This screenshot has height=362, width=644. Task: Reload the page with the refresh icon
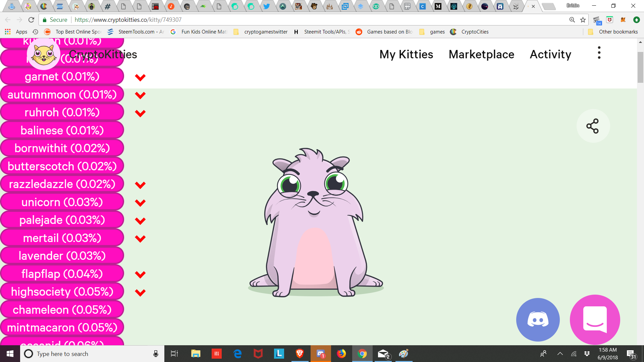[x=31, y=20]
